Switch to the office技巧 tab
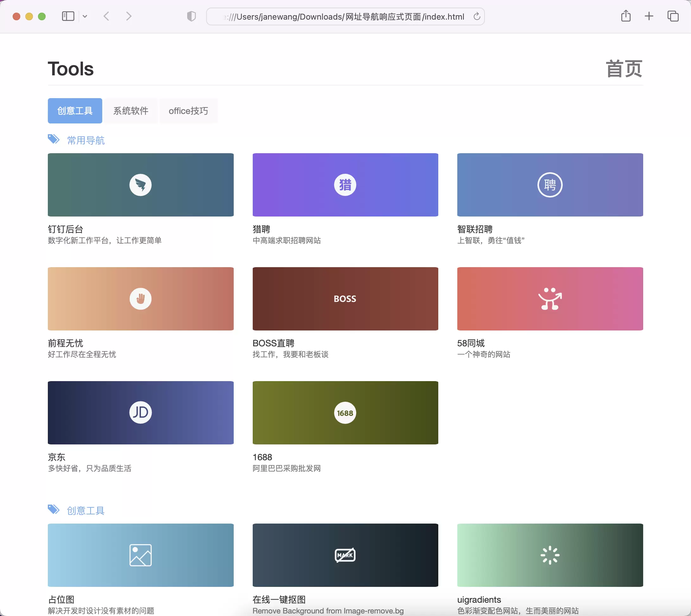The width and height of the screenshot is (691, 616). point(188,111)
